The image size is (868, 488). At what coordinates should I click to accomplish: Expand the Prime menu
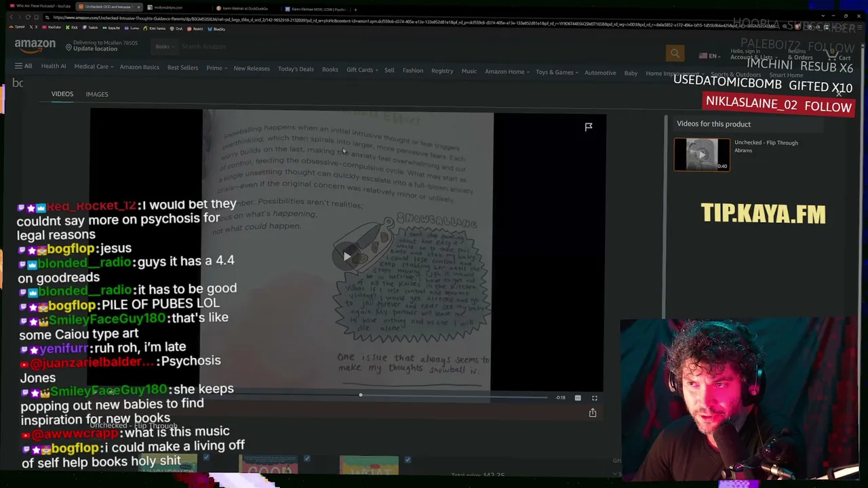[x=217, y=68]
